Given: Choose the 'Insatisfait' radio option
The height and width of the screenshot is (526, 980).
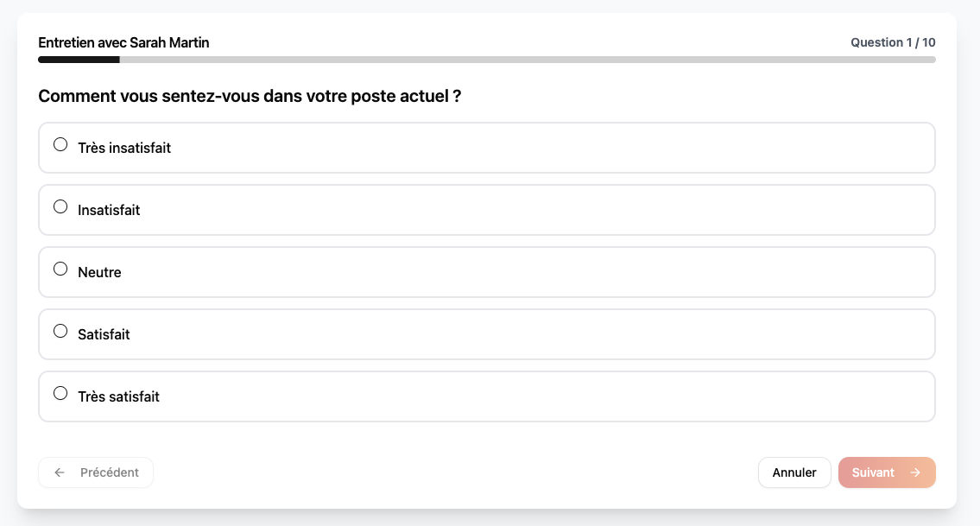Looking at the screenshot, I should point(60,207).
